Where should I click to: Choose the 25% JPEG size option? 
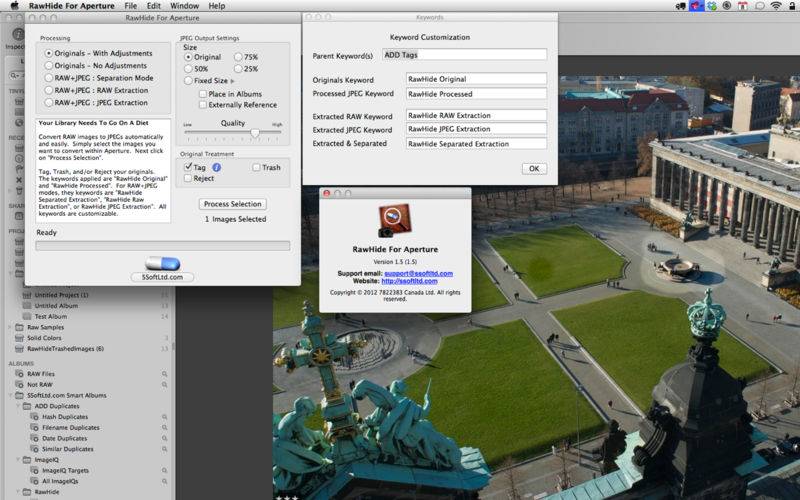pos(238,68)
